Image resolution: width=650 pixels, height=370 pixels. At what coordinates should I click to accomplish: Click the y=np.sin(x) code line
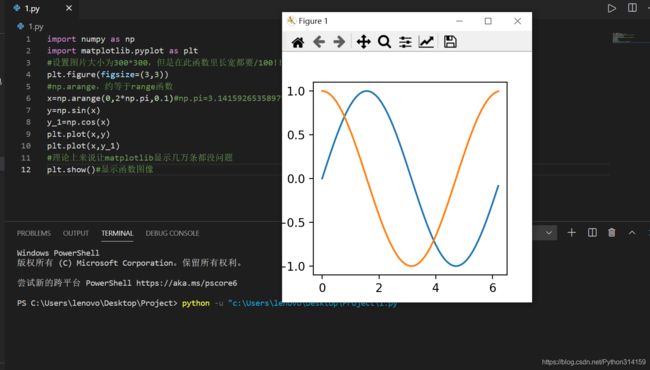(x=73, y=110)
